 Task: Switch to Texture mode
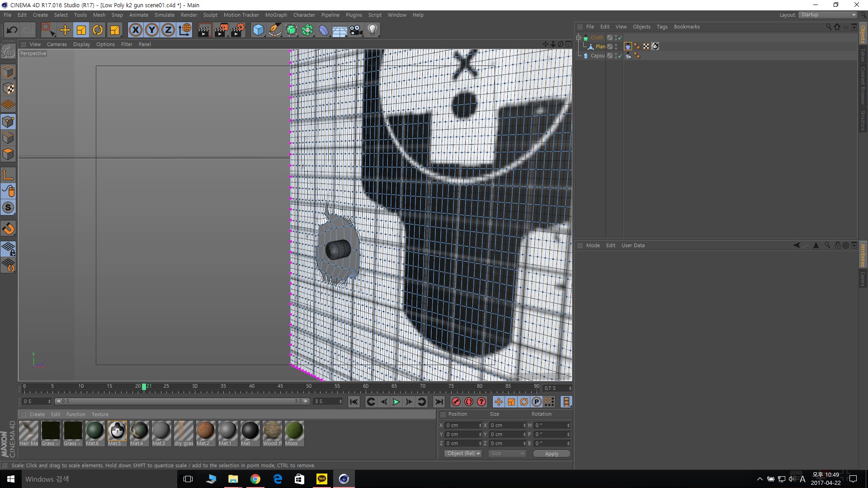coord(8,89)
